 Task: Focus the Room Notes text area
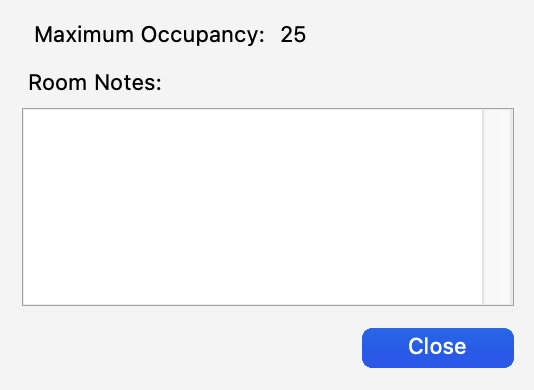(x=253, y=207)
